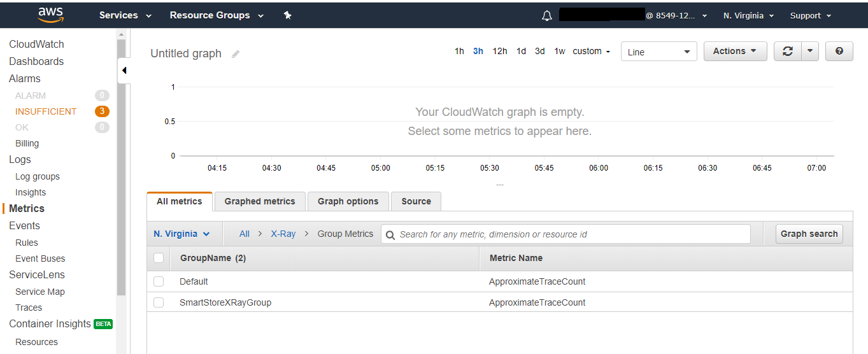The image size is (868, 354).
Task: Select the 1w time range
Action: point(559,51)
